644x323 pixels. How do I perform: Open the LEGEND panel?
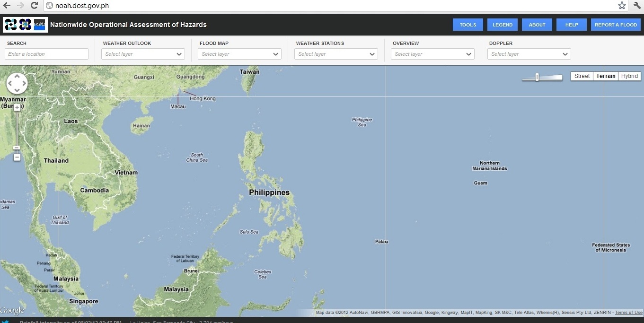coord(503,24)
